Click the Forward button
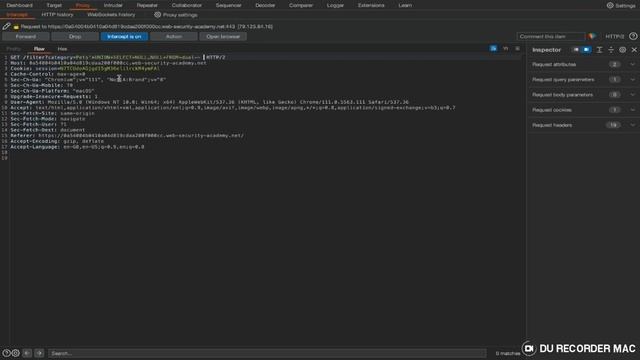 coord(26,36)
